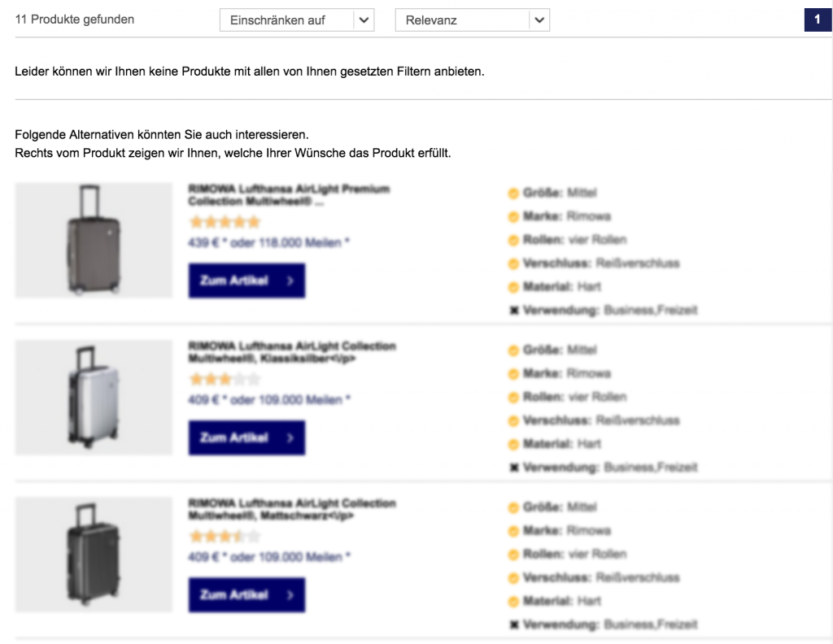The image size is (833, 644).
Task: Click the star rating of Mattschwarz suitcase
Action: (x=225, y=536)
